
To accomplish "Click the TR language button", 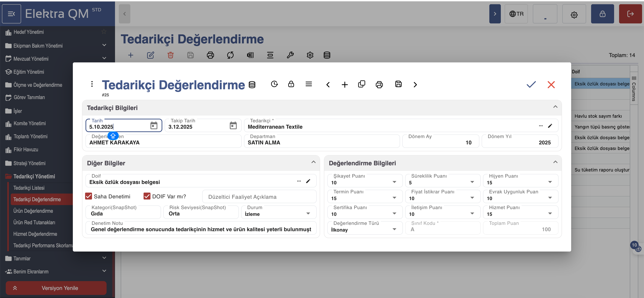I will tap(516, 14).
